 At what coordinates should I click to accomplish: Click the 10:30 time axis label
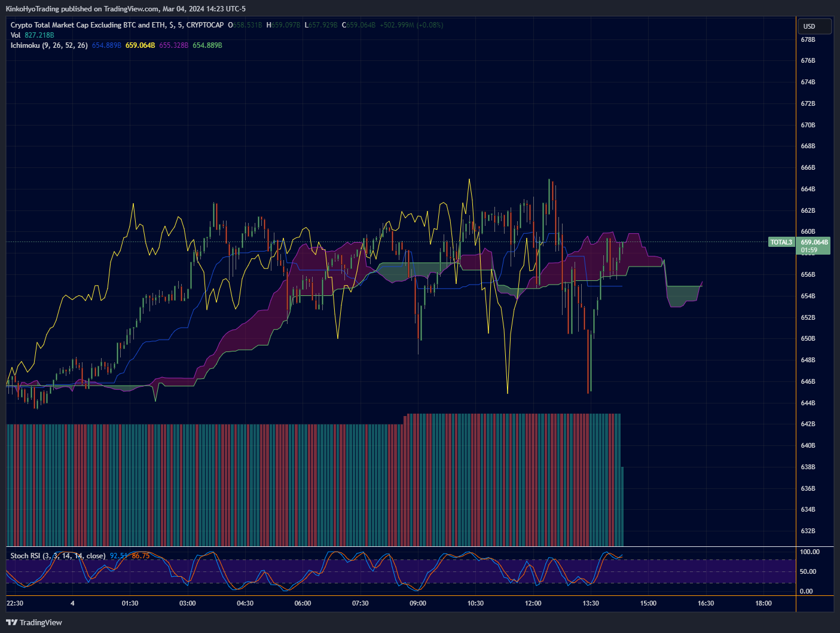click(x=475, y=603)
